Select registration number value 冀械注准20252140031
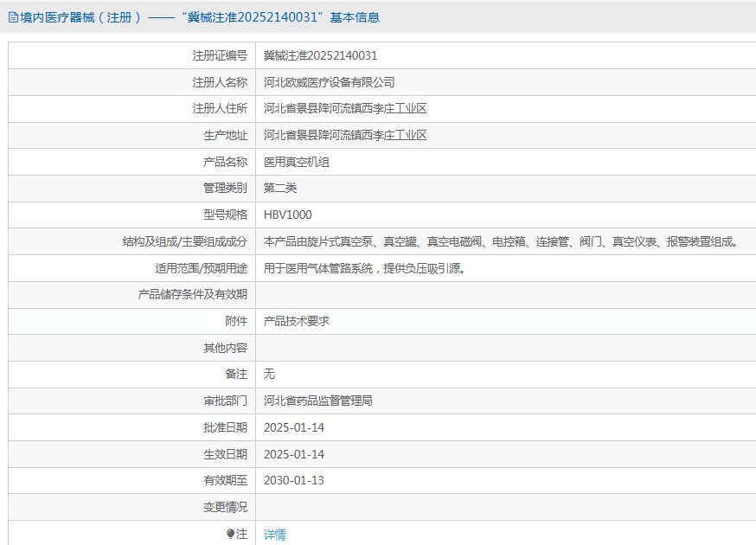756x545 pixels. tap(320, 55)
